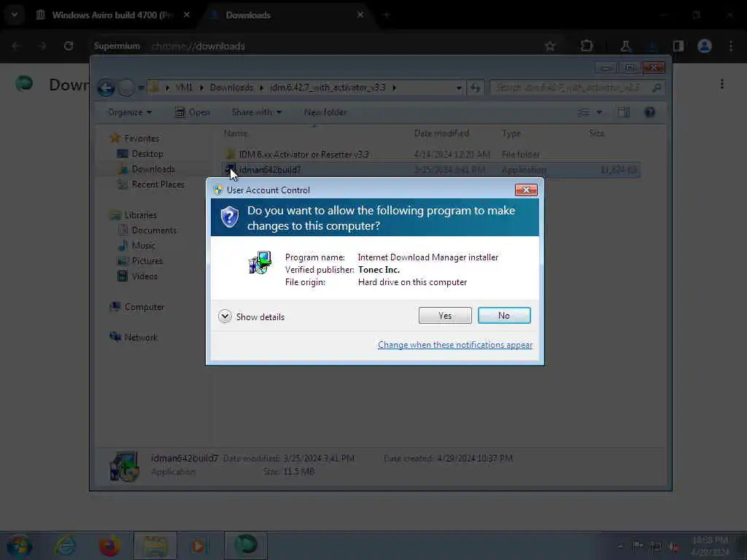Toggle the preview pane icon

pos(623,112)
